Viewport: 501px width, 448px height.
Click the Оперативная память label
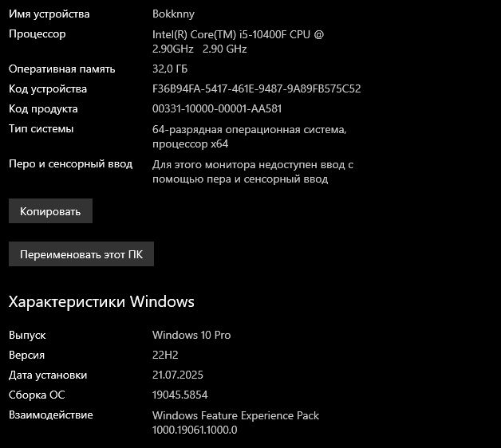point(62,69)
